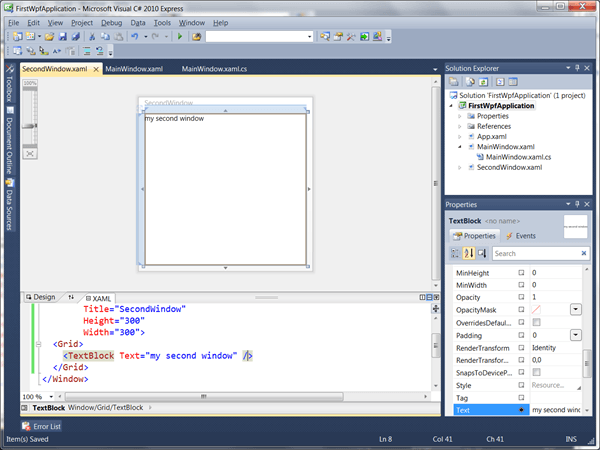Click the Start Page toolbar icon
The image size is (600, 450).
pos(364,37)
